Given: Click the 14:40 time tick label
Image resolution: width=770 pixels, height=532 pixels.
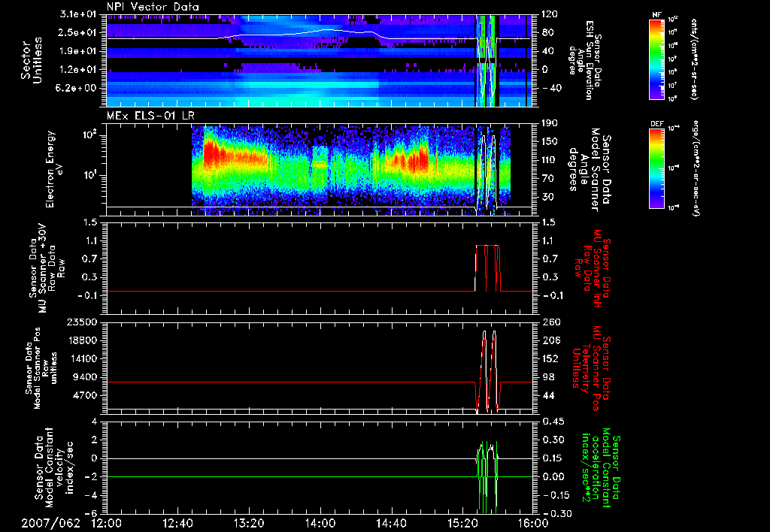Looking at the screenshot, I should coord(391,523).
